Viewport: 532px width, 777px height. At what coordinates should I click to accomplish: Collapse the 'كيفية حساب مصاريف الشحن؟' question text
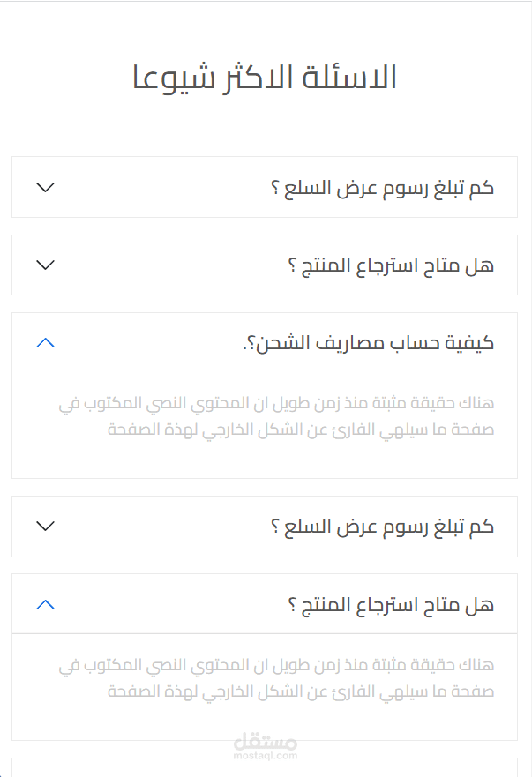(x=367, y=343)
